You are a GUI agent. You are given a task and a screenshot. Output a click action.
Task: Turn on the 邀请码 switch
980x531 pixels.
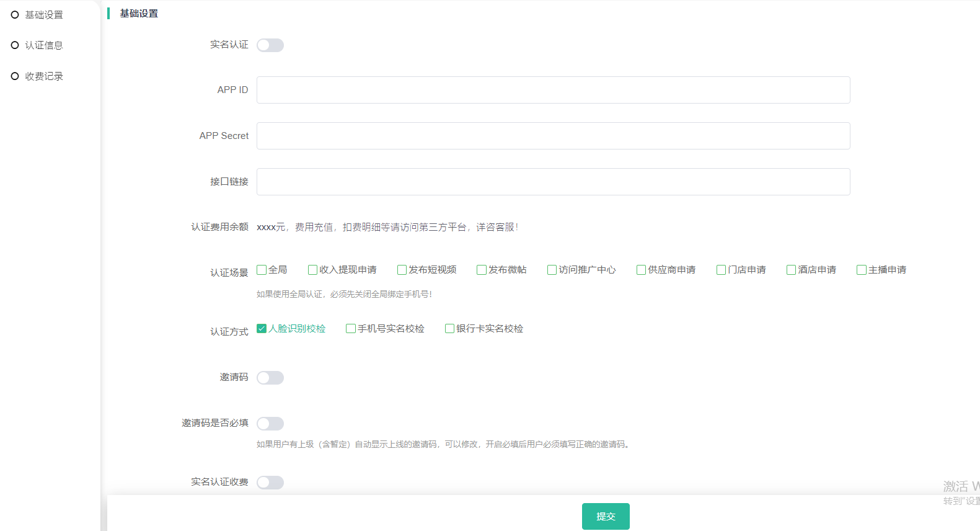click(270, 378)
